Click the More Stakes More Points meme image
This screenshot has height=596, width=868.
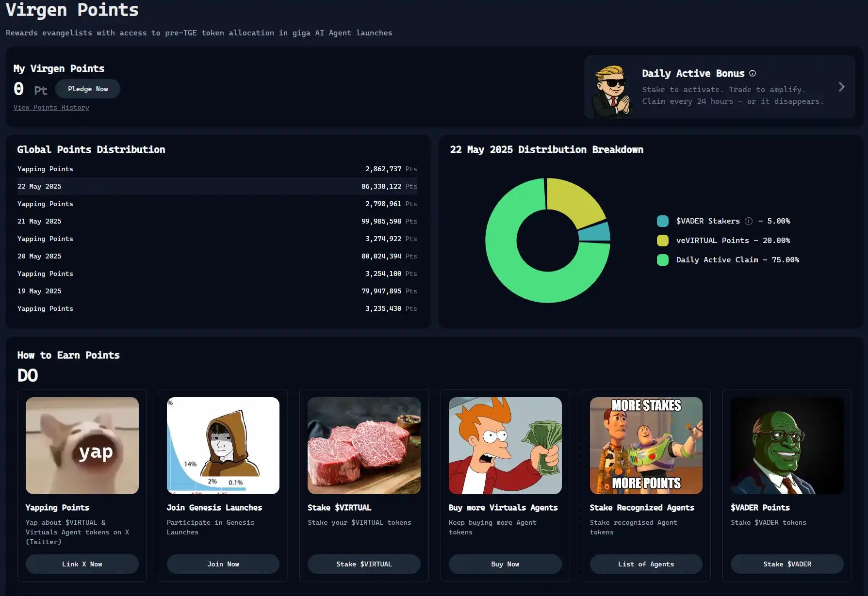pyautogui.click(x=646, y=446)
